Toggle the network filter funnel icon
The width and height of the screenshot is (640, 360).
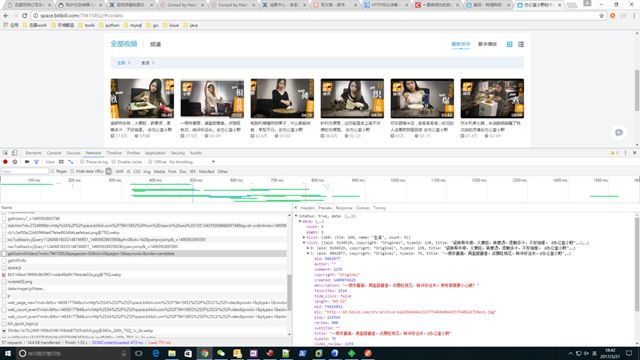click(36, 162)
